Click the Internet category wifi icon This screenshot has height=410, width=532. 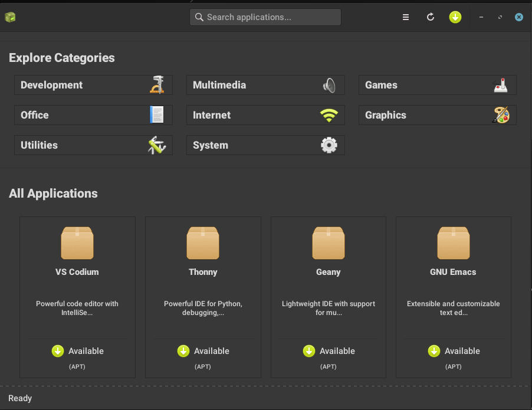[329, 115]
